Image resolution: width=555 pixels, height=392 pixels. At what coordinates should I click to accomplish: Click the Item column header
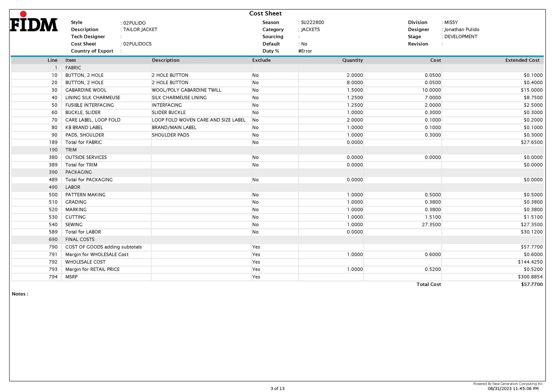(x=70, y=60)
